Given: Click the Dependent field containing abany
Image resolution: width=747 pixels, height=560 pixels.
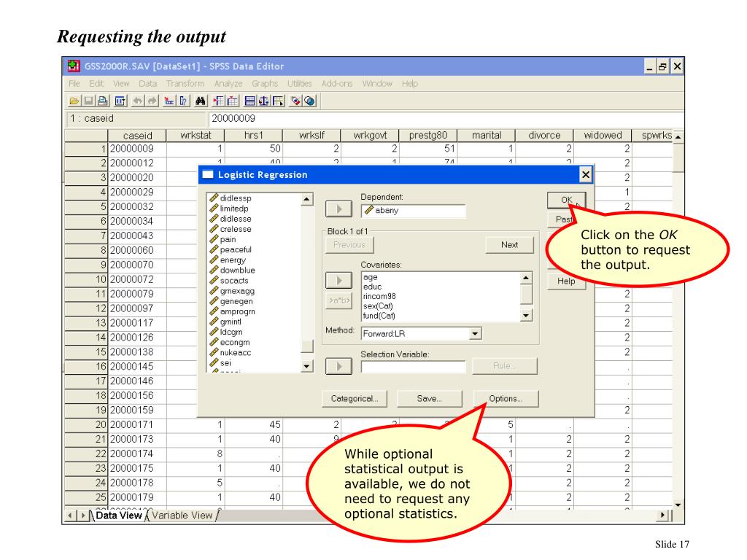Looking at the screenshot, I should pyautogui.click(x=413, y=210).
